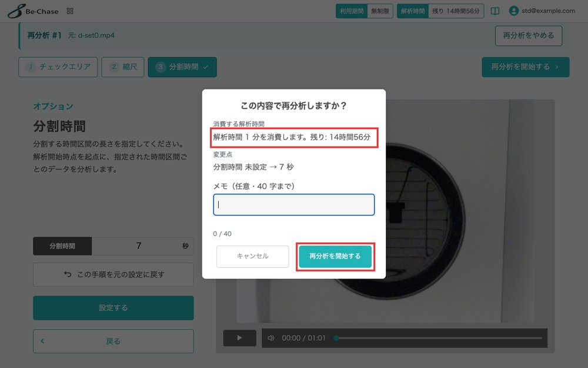Select the 分割時間 step tab
The height and width of the screenshot is (368, 588).
click(x=182, y=67)
